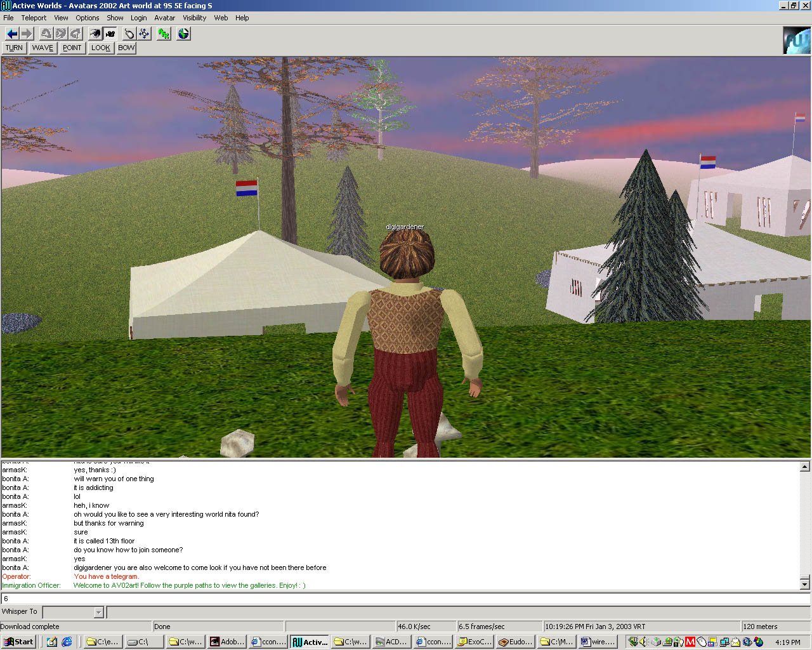The image size is (812, 650).
Task: Expand the Whisper To dropdown
Action: coord(98,613)
